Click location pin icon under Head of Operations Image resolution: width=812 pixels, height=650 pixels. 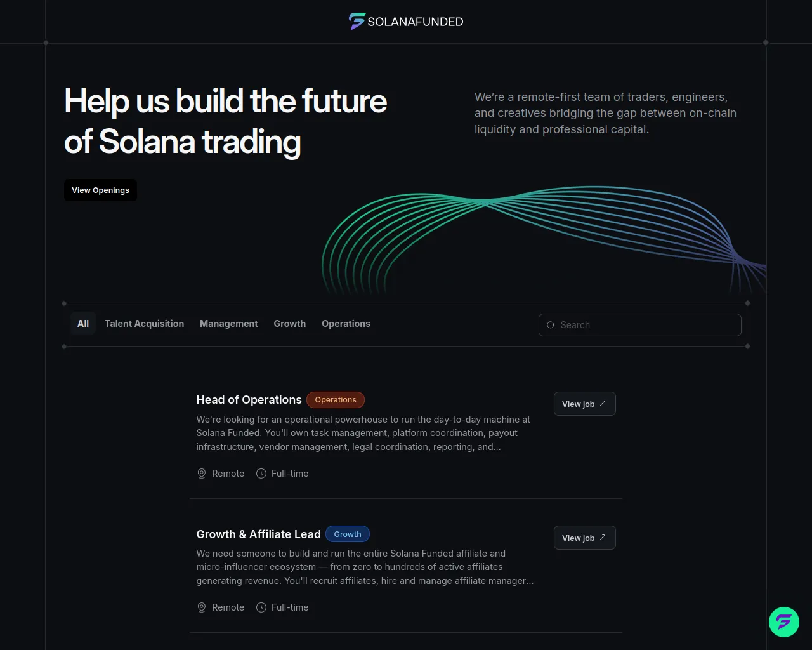point(202,474)
